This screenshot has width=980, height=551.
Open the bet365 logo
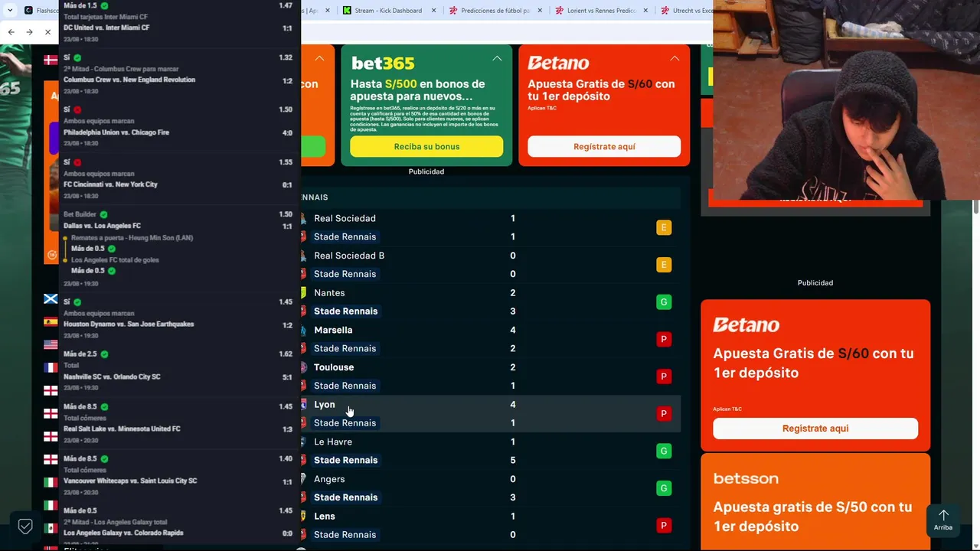[x=383, y=63]
